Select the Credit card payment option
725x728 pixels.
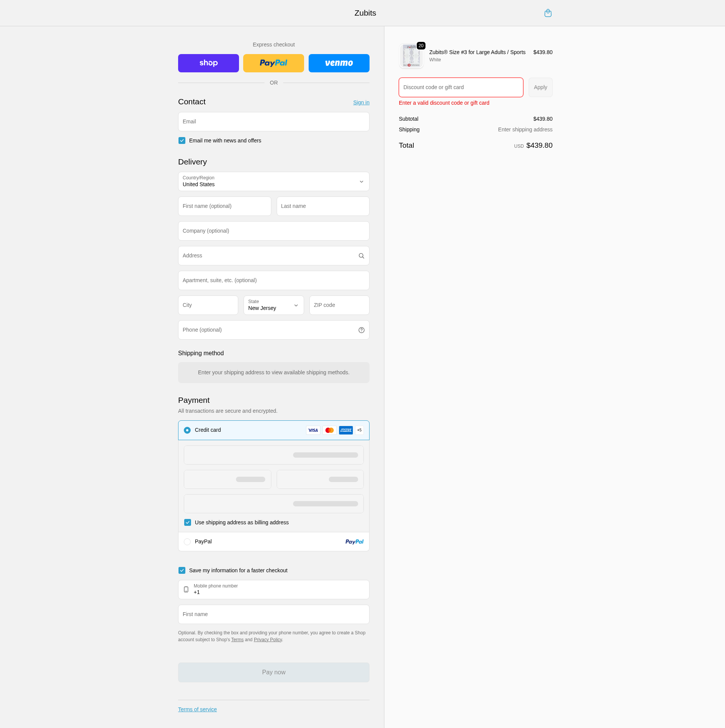[x=187, y=430]
